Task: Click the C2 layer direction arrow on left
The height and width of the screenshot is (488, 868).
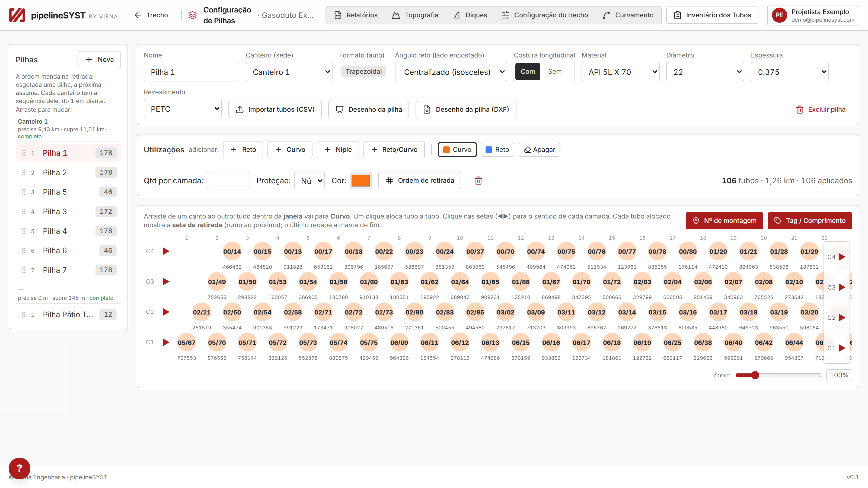Action: pos(166,312)
